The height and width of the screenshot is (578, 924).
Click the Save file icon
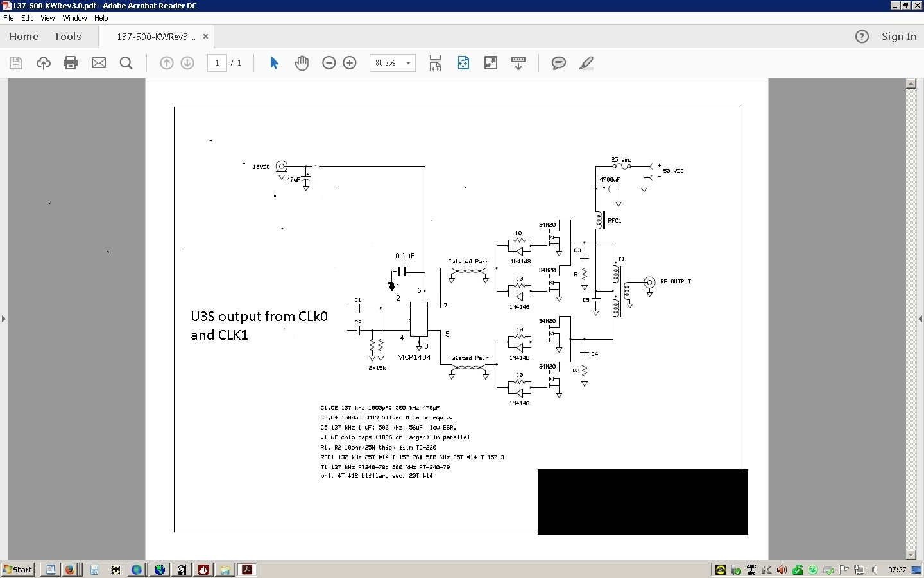[x=16, y=63]
